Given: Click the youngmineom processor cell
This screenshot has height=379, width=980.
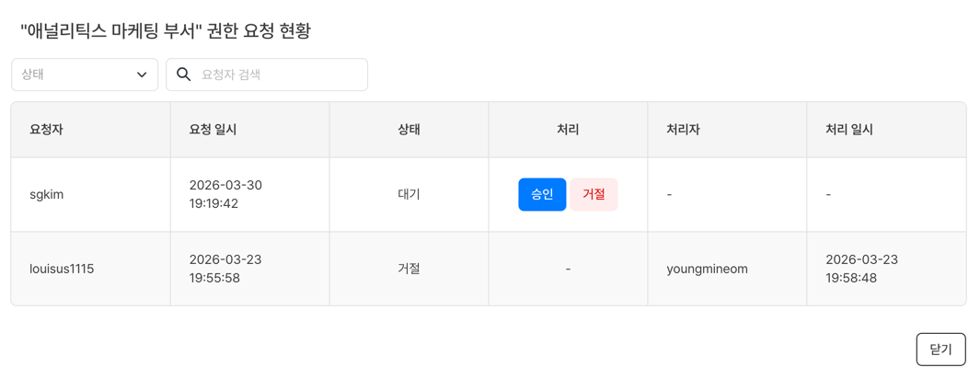Looking at the screenshot, I should click(x=707, y=269).
